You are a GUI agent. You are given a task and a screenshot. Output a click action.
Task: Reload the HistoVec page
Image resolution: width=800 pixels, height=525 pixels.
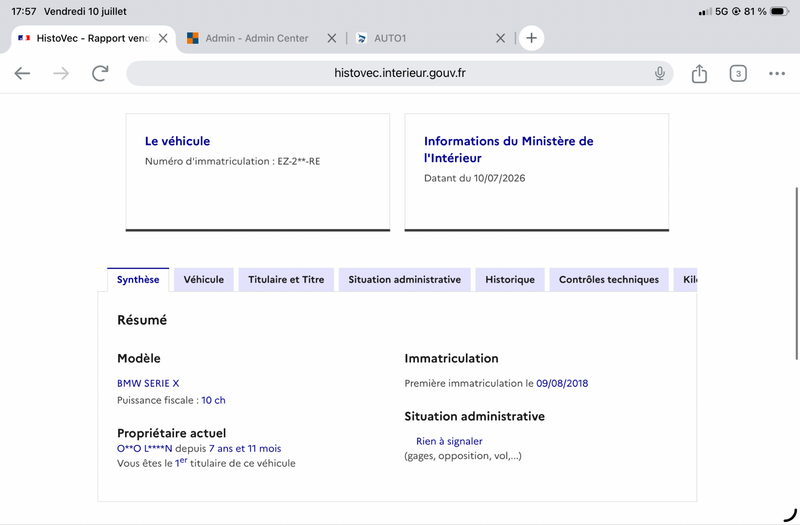(x=100, y=73)
